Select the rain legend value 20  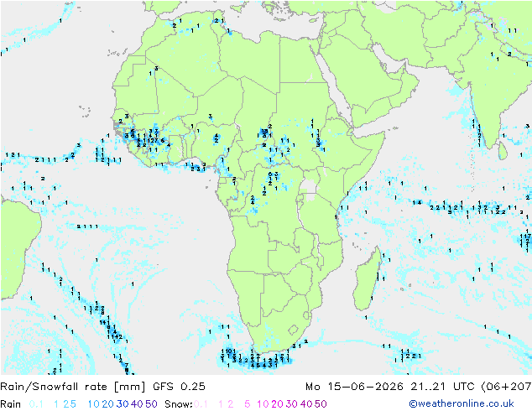pos(108,404)
